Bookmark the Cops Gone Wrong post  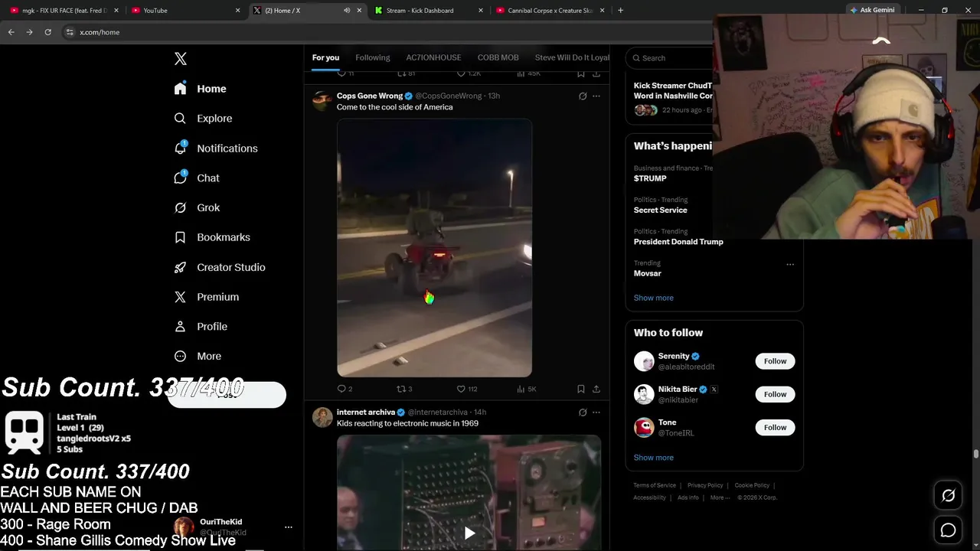[x=581, y=389]
